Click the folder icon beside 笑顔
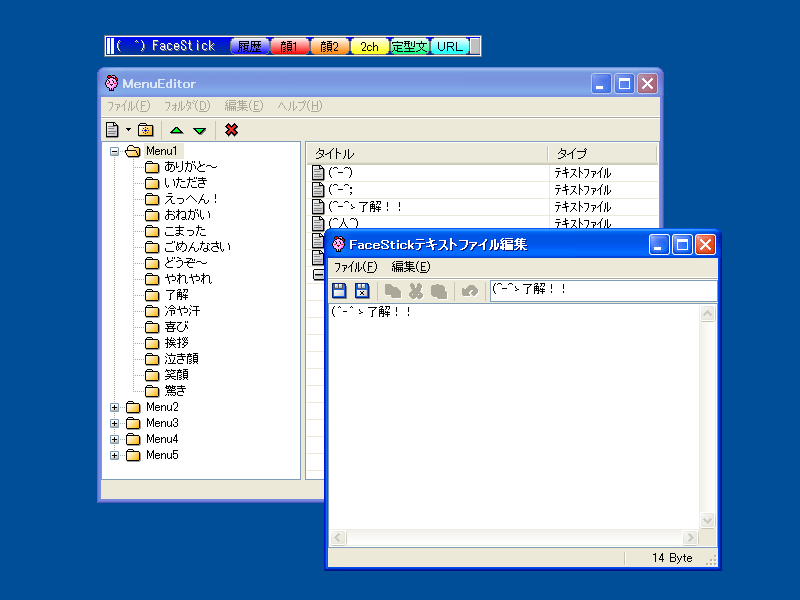This screenshot has height=600, width=800. tap(152, 375)
